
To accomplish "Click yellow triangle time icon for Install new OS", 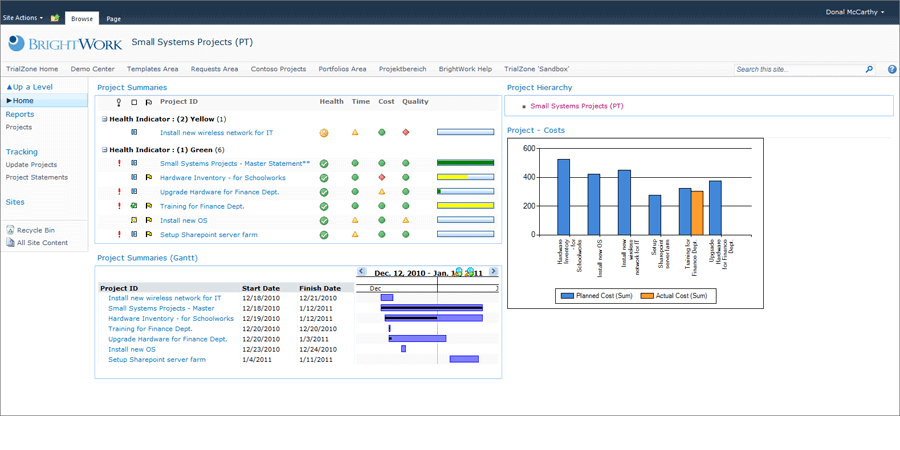I will click(355, 220).
